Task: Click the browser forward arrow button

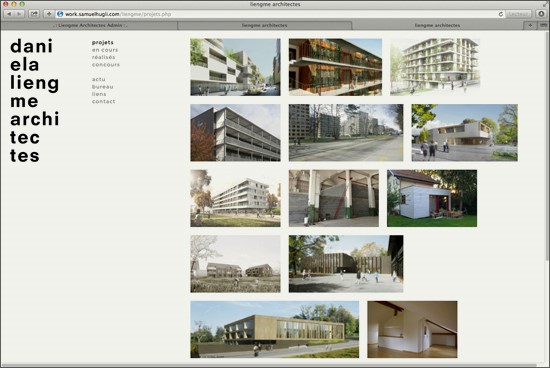Action: (19, 14)
